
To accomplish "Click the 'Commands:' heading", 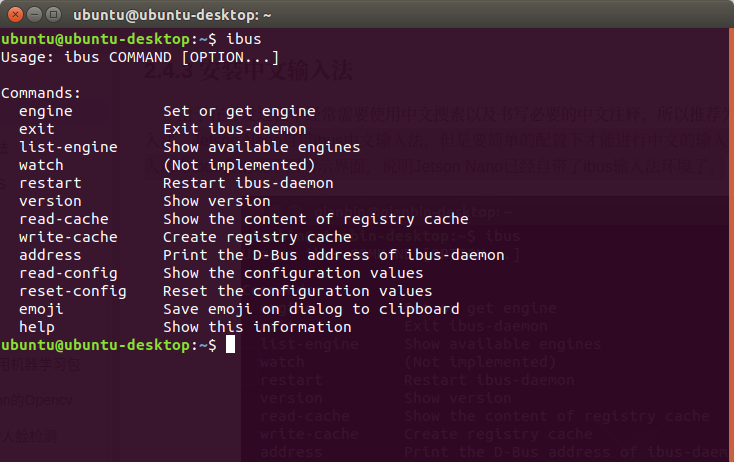I will (41, 93).
